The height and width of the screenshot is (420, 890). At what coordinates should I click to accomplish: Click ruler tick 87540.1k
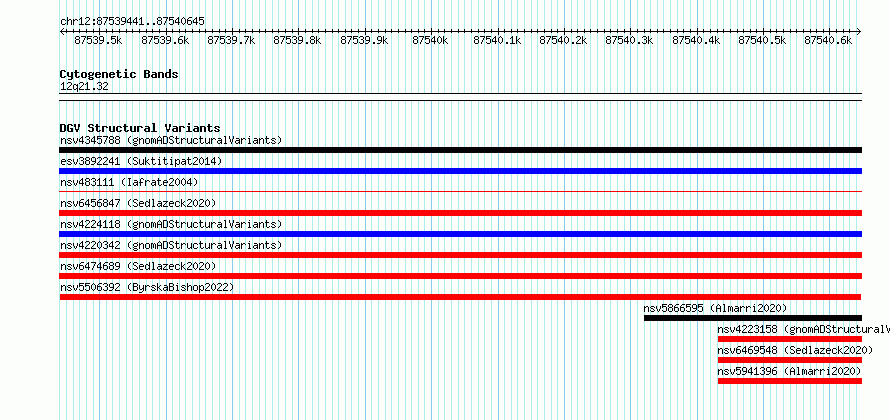(x=497, y=40)
